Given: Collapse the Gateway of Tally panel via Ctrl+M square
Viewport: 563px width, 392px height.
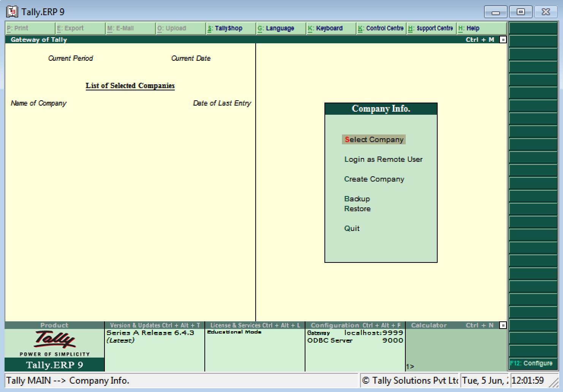Looking at the screenshot, I should click(502, 39).
